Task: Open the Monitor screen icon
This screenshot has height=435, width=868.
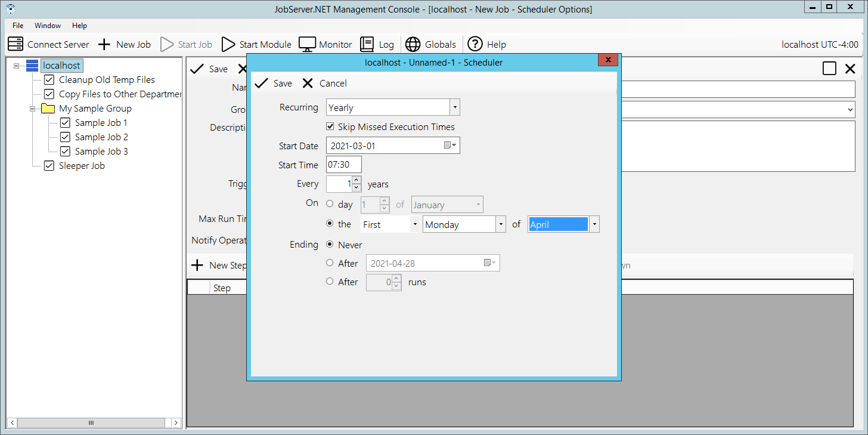Action: click(307, 44)
